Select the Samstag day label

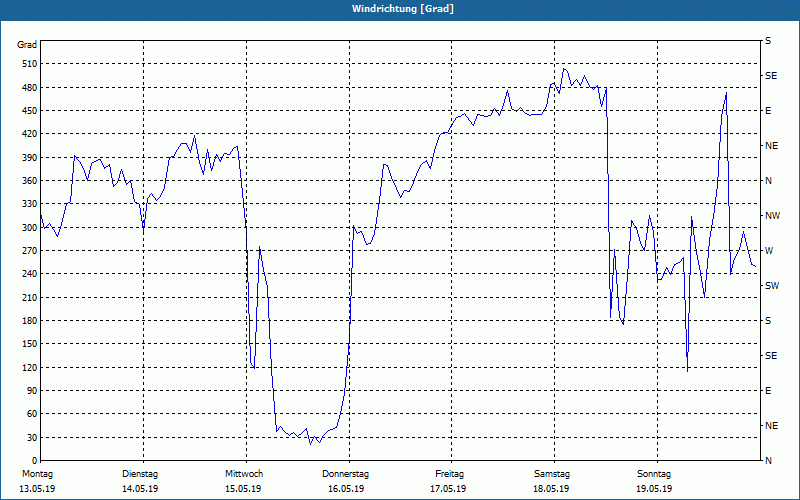[x=552, y=474]
